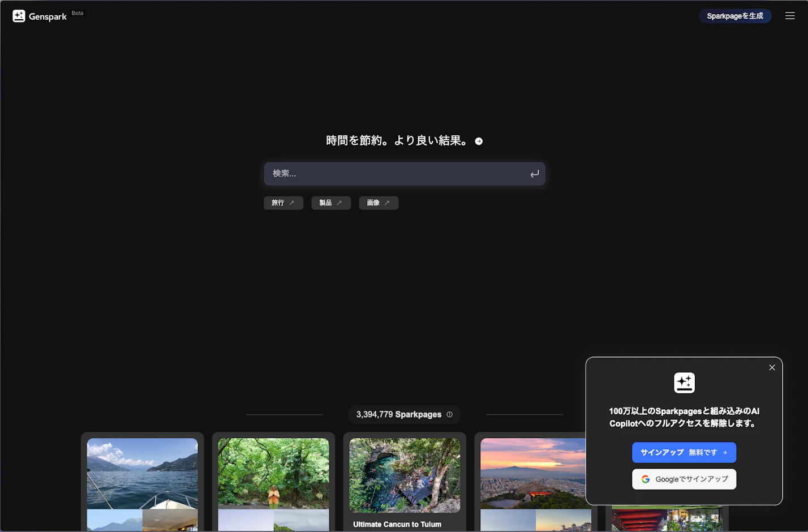Click the diagonal arrow on the 旅行 chip
The width and height of the screenshot is (808, 532).
(291, 202)
